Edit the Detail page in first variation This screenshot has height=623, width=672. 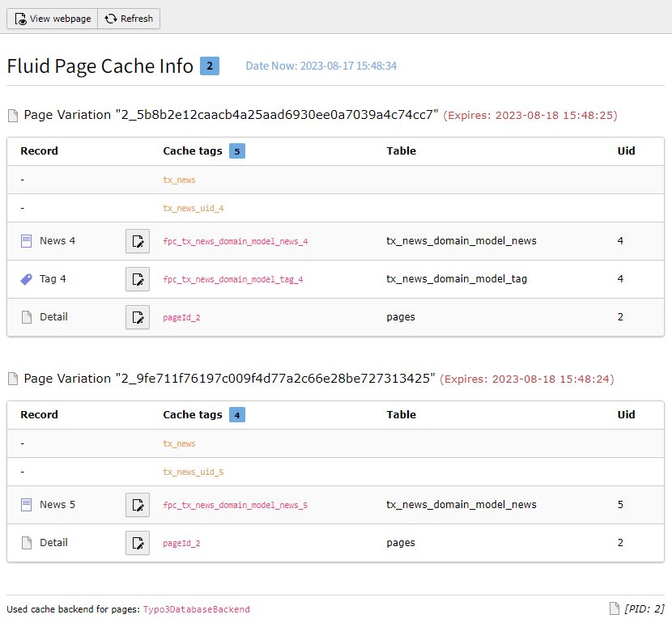pos(138,317)
